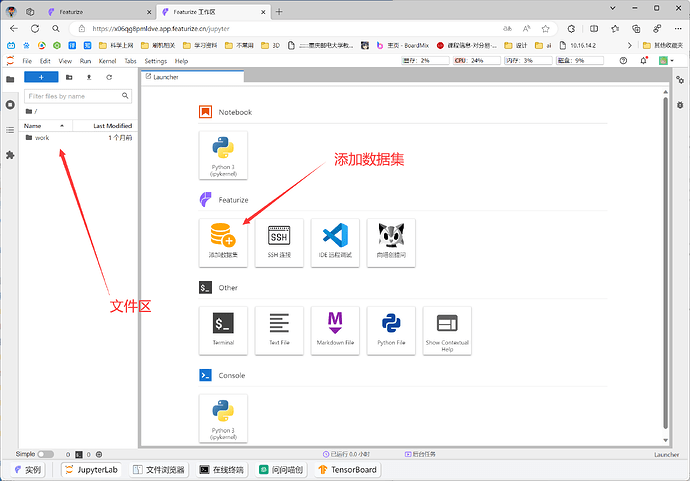Reload the browser page

click(x=35, y=29)
